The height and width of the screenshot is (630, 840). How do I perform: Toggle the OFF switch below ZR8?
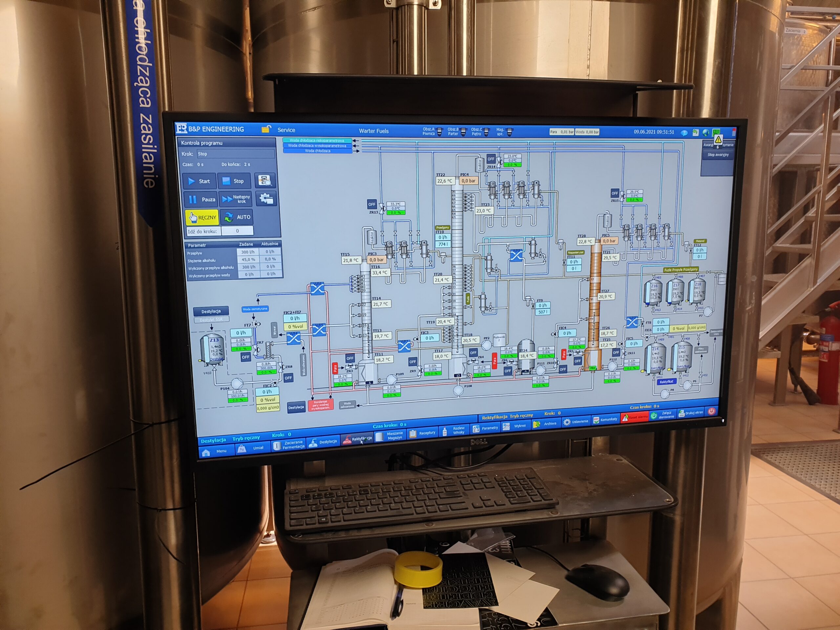click(x=289, y=378)
